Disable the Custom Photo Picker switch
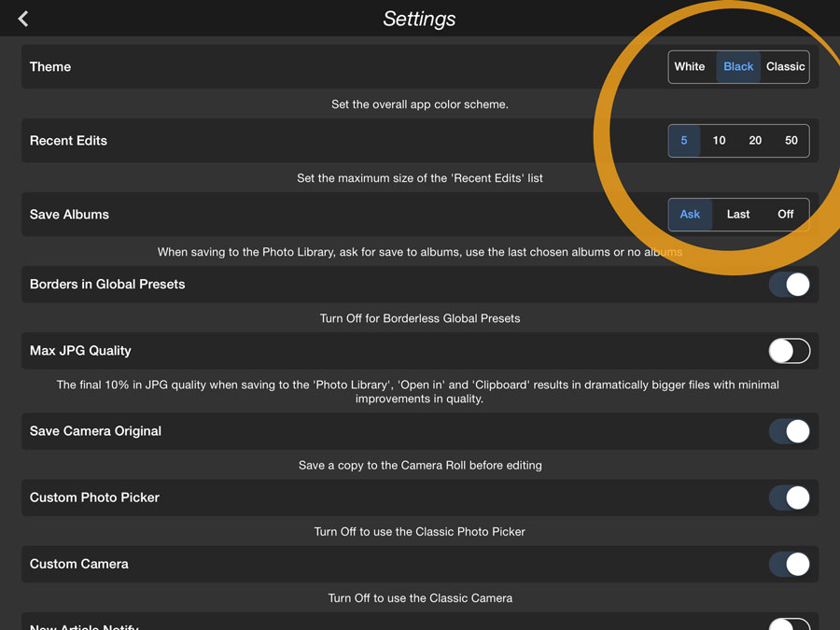 tap(789, 497)
